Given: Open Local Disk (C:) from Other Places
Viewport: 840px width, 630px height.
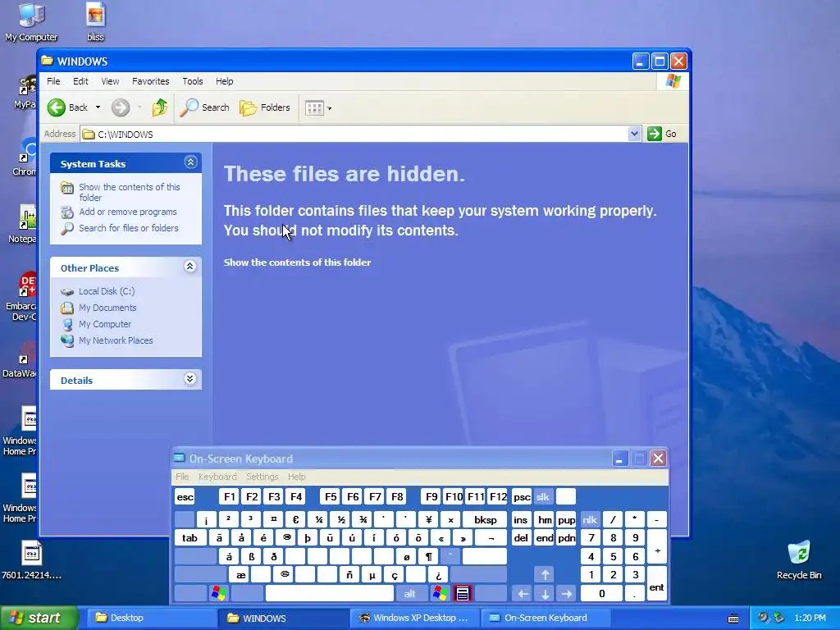Looking at the screenshot, I should click(107, 291).
